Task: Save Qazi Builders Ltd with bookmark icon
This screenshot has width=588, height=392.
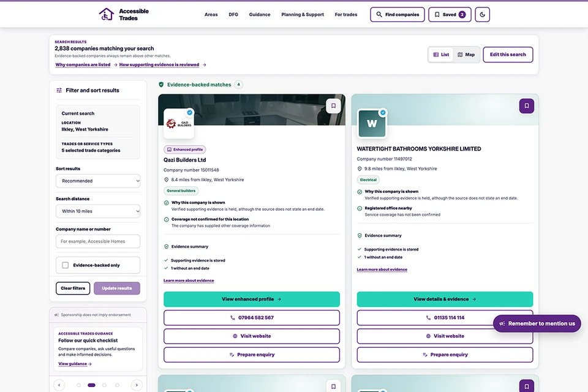Action: coord(333,106)
